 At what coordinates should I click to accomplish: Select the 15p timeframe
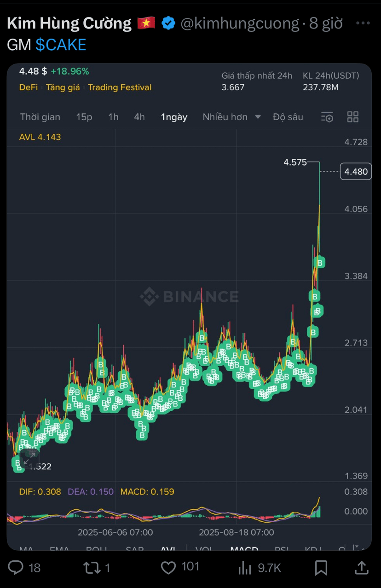(x=84, y=117)
